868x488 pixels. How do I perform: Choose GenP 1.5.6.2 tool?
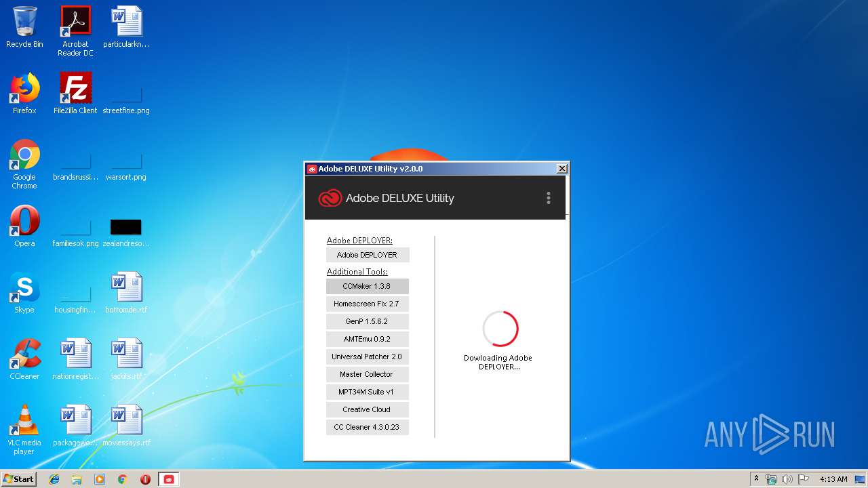pyautogui.click(x=367, y=321)
